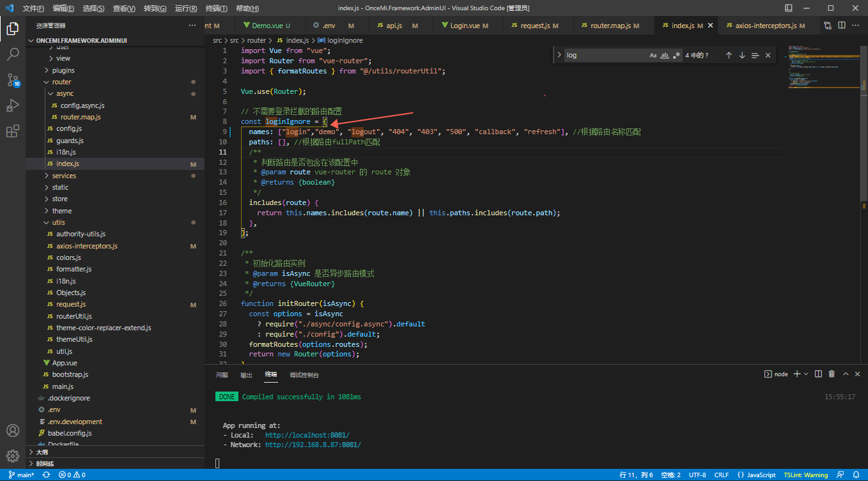Click the main* git branch indicator
This screenshot has width=868, height=481.
22,475
